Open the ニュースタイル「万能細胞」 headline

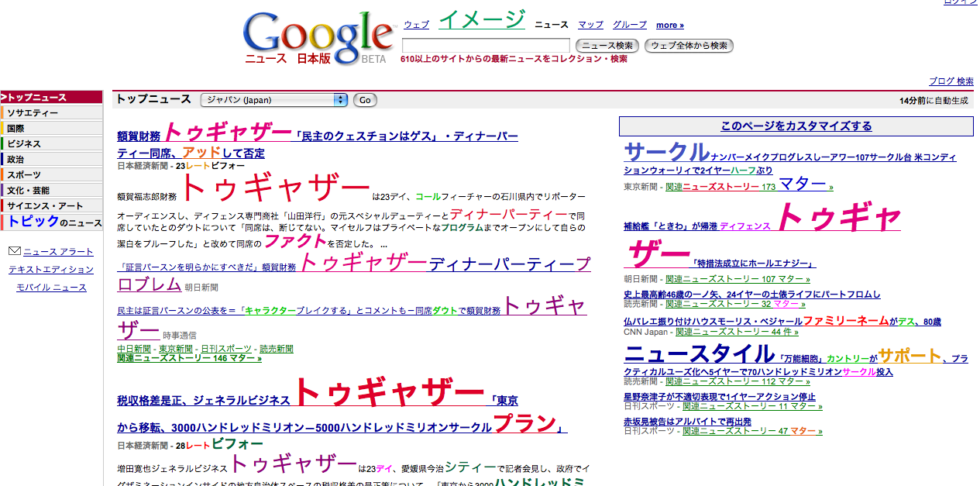click(x=796, y=361)
